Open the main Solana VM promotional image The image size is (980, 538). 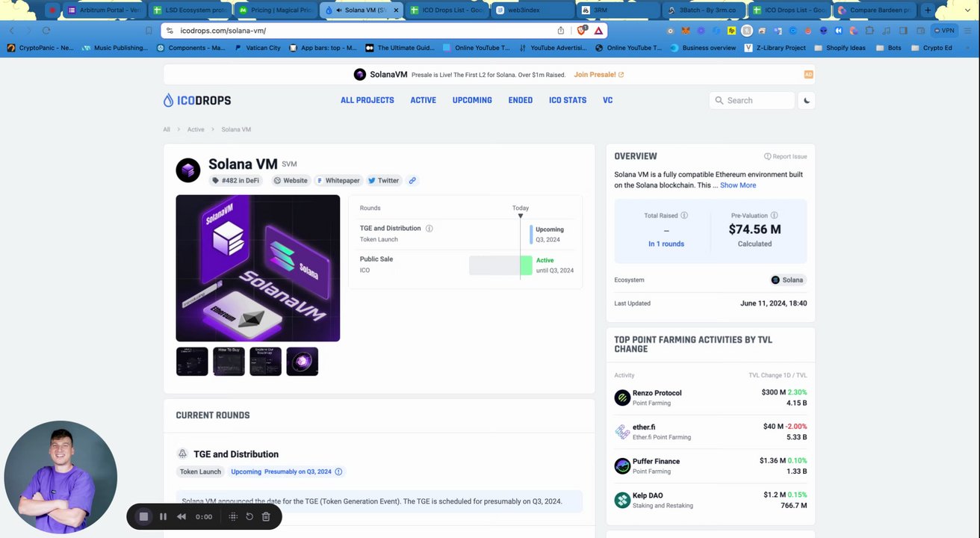point(258,268)
